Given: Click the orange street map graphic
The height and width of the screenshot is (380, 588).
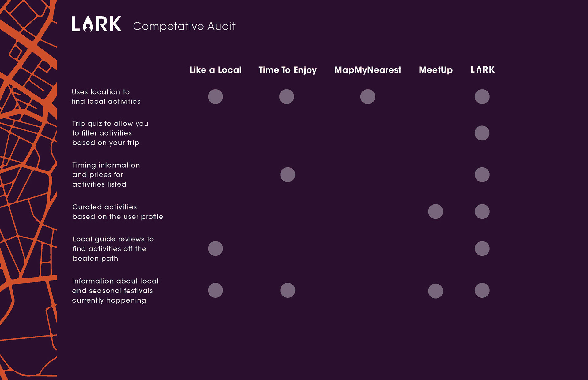Looking at the screenshot, I should coord(28,190).
